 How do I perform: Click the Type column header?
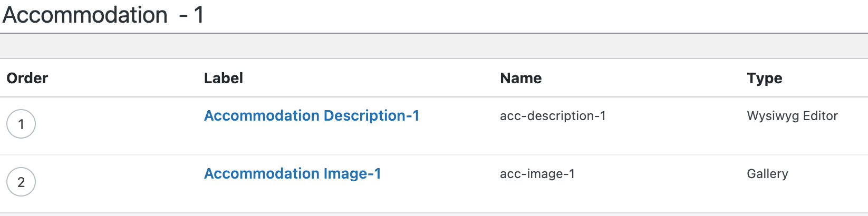tap(765, 78)
